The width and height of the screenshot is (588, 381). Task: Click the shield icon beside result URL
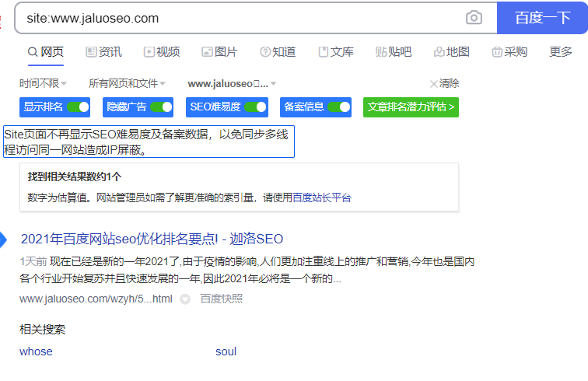185,299
